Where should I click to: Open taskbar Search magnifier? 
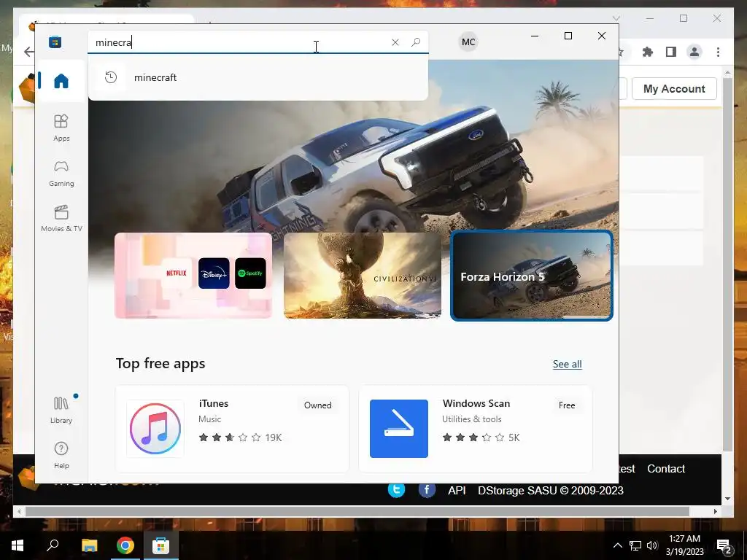(53, 545)
